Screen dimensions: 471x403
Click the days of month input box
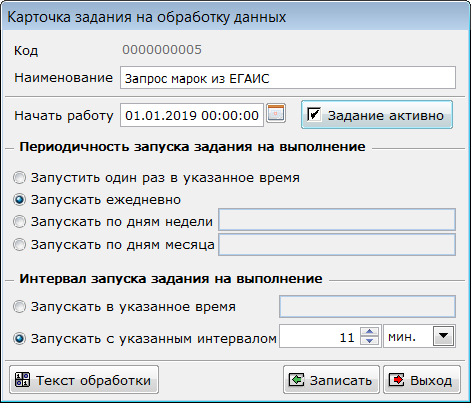pos(337,245)
